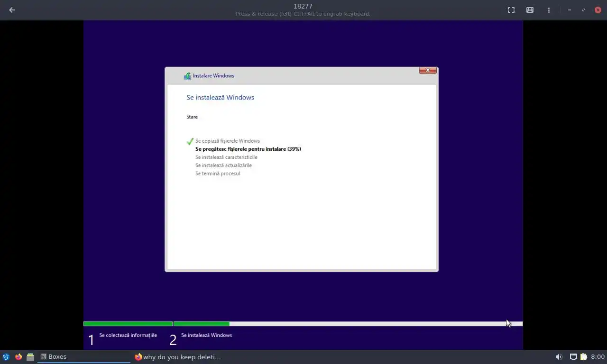Switch to the Firefox 'why do you keep deleti...' window
Screen dimensions: 607x364
(x=178, y=357)
